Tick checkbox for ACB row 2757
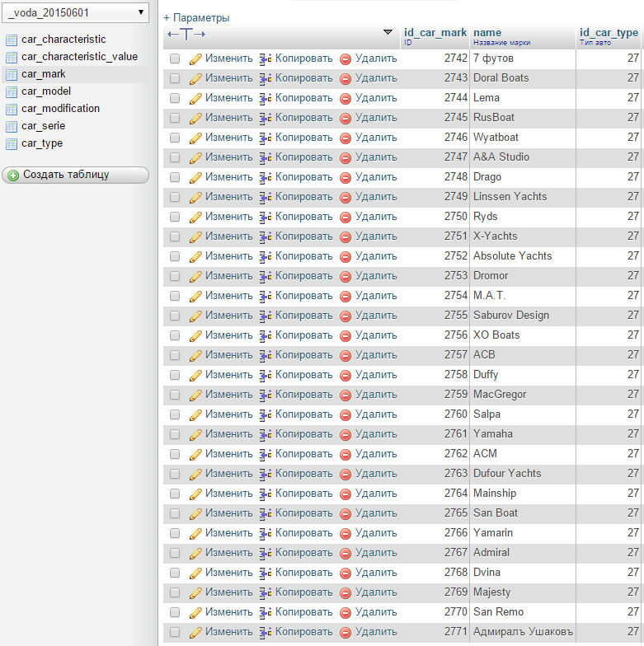The height and width of the screenshot is (646, 644). pyautogui.click(x=175, y=355)
